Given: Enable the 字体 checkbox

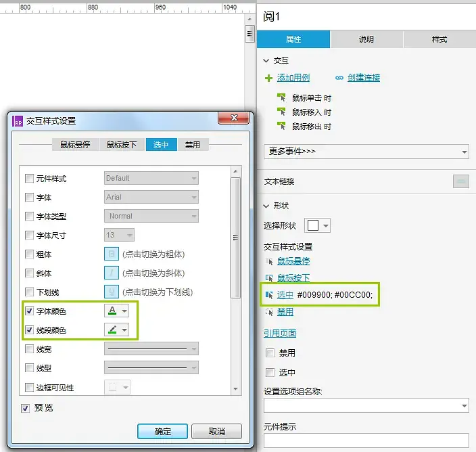Looking at the screenshot, I should (x=29, y=198).
